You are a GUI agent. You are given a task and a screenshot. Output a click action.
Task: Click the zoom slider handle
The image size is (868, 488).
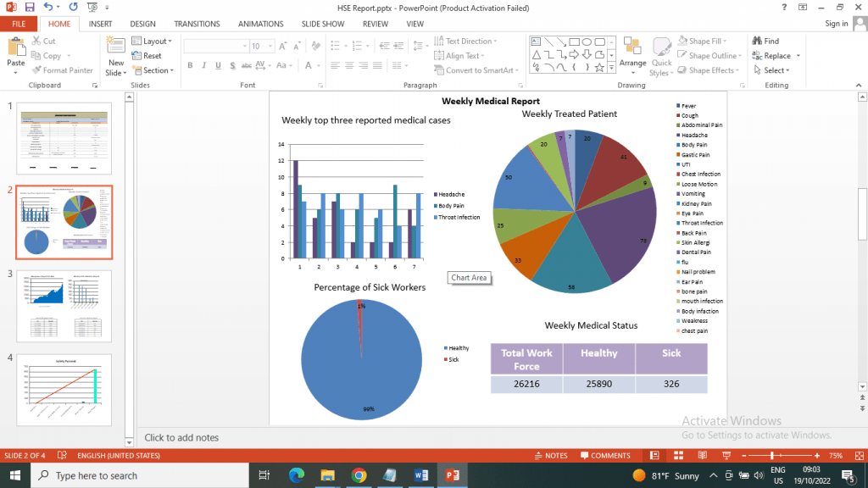coord(771,455)
